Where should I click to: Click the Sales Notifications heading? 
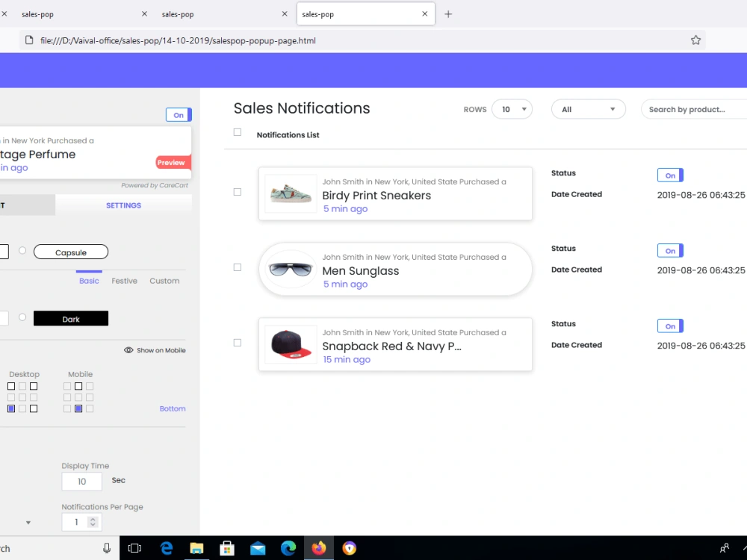point(302,108)
